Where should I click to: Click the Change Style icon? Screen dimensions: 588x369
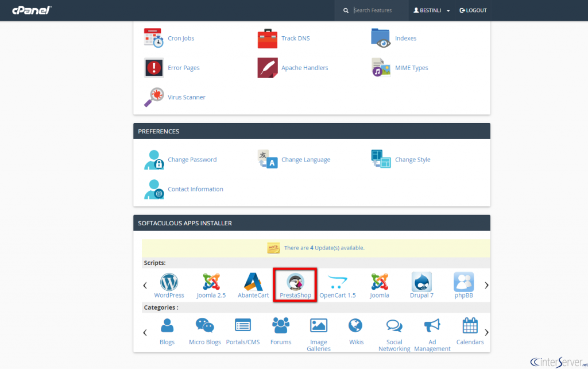pyautogui.click(x=381, y=159)
